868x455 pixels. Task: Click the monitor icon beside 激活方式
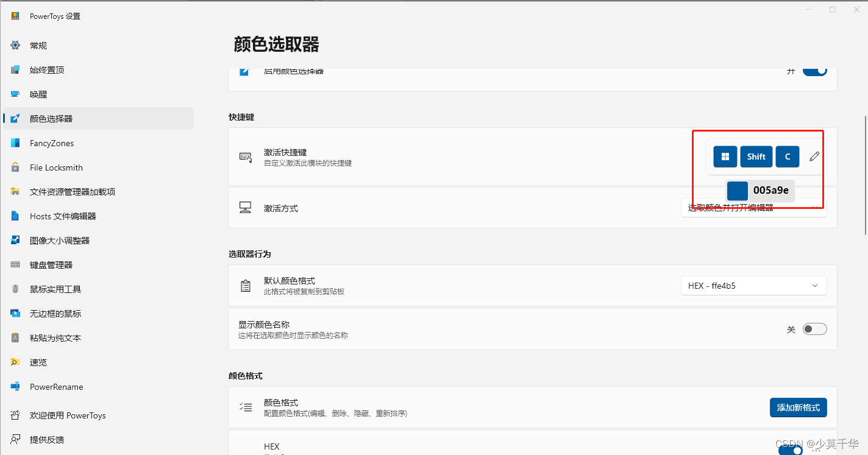[x=246, y=208]
